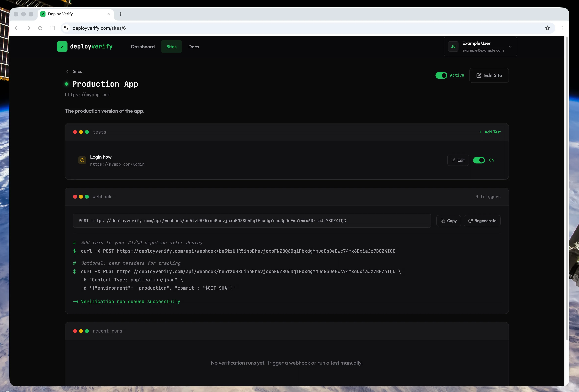The width and height of the screenshot is (579, 392).
Task: Click Add Test in the tests panel
Action: (490, 132)
